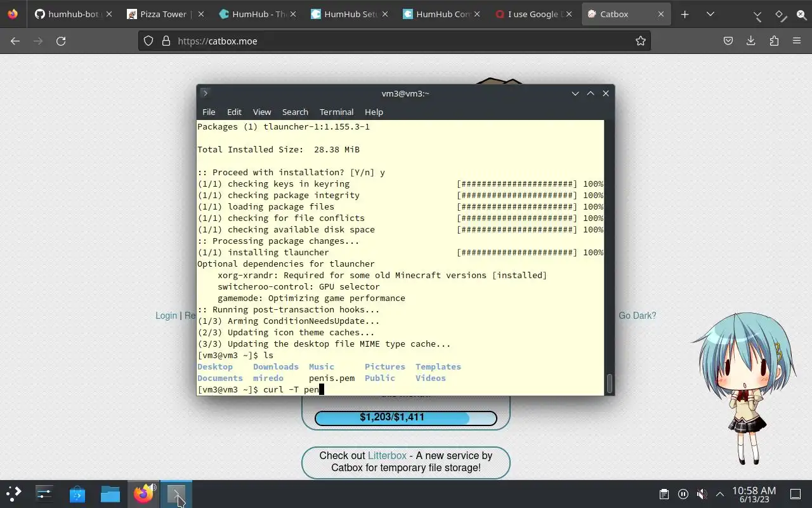Click the Firefox forward navigation arrow
Image resolution: width=812 pixels, height=508 pixels.
(x=38, y=41)
